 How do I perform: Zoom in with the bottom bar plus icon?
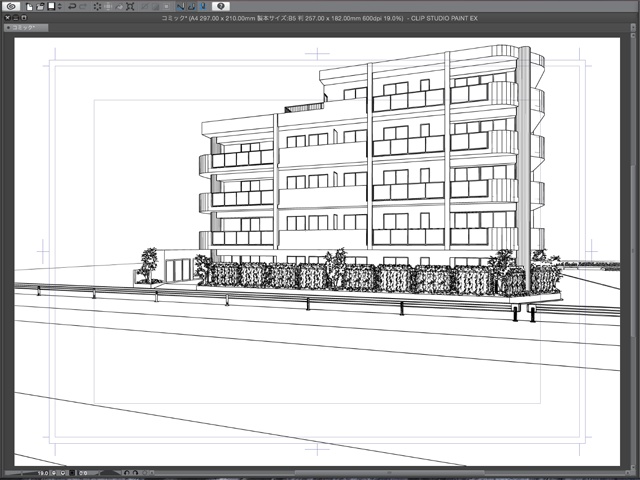63,473
